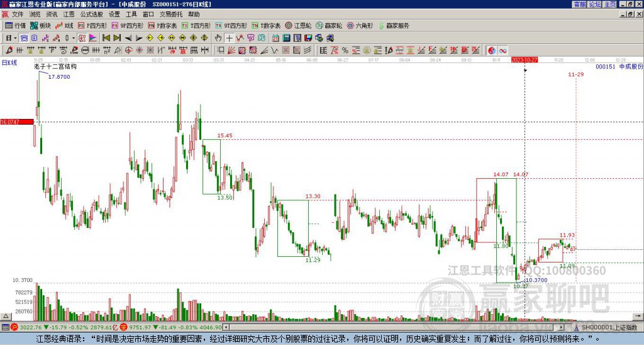
Task: Click the zigzag wave line tool
Action: pyautogui.click(x=274, y=50)
